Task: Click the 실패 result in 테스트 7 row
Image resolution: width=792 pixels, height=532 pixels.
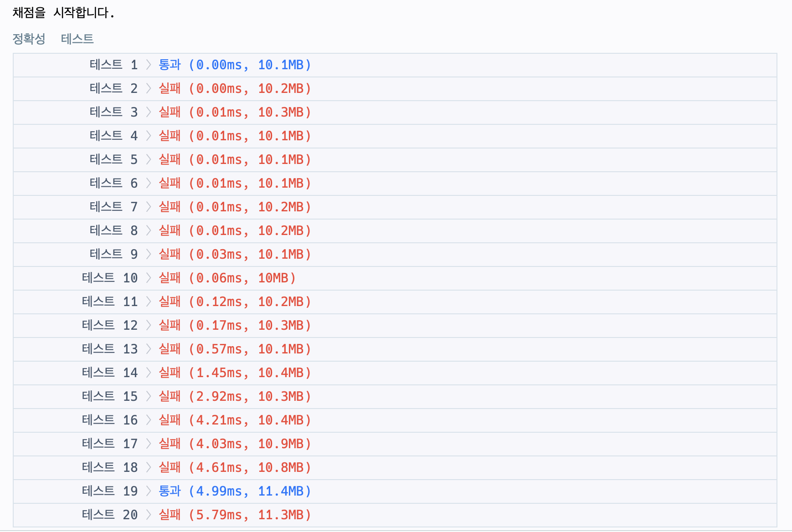Action: tap(235, 207)
